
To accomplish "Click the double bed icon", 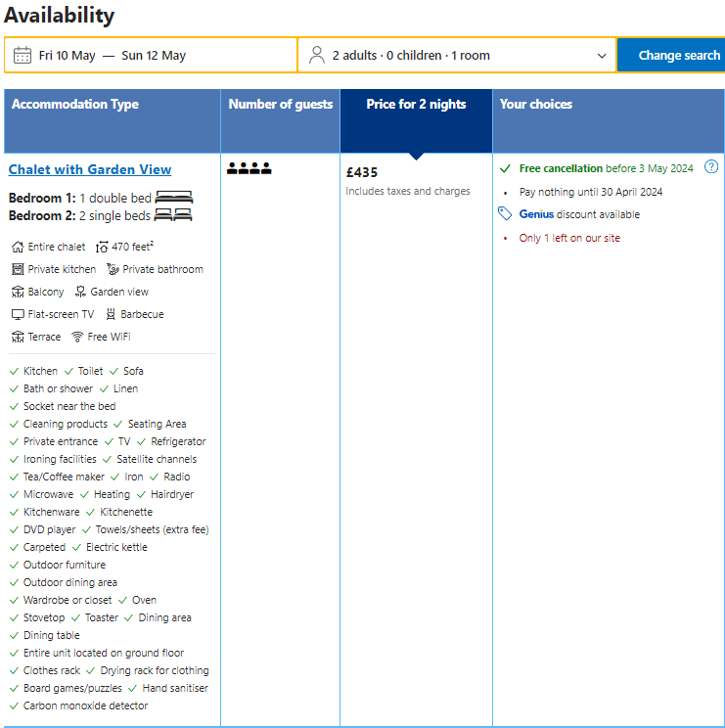I will pyautogui.click(x=174, y=198).
